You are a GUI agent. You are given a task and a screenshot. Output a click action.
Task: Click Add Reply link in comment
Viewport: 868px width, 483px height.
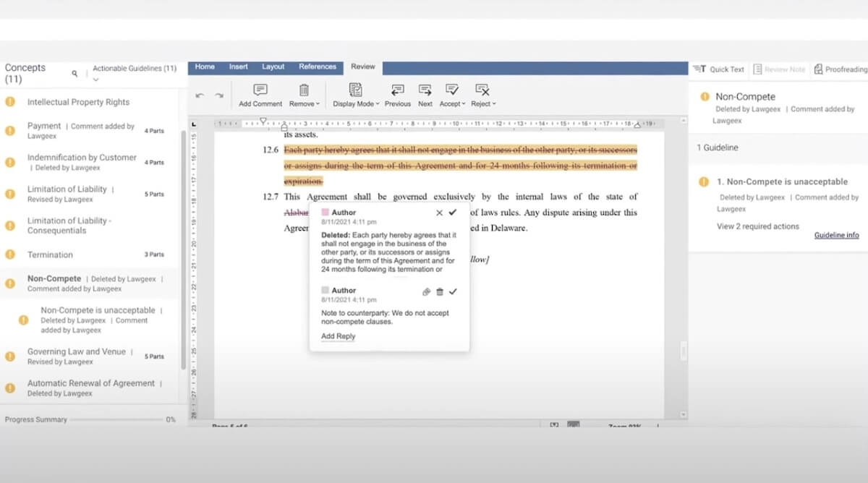click(x=338, y=336)
